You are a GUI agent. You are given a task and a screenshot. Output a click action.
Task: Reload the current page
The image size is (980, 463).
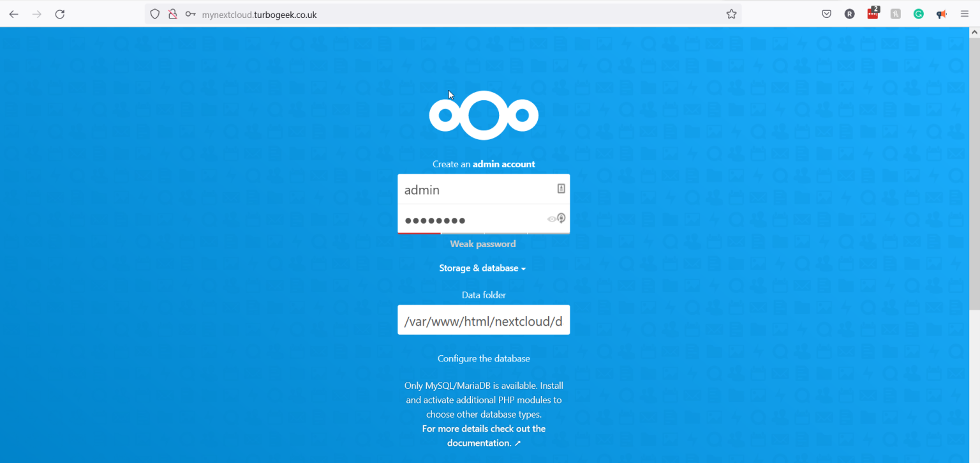tap(60, 14)
